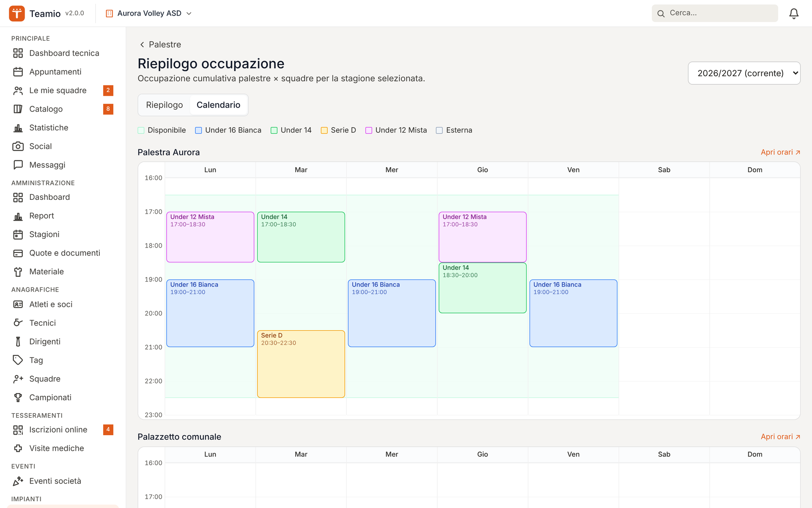The width and height of the screenshot is (812, 508).
Task: Focus the Cerca search field
Action: tap(715, 13)
